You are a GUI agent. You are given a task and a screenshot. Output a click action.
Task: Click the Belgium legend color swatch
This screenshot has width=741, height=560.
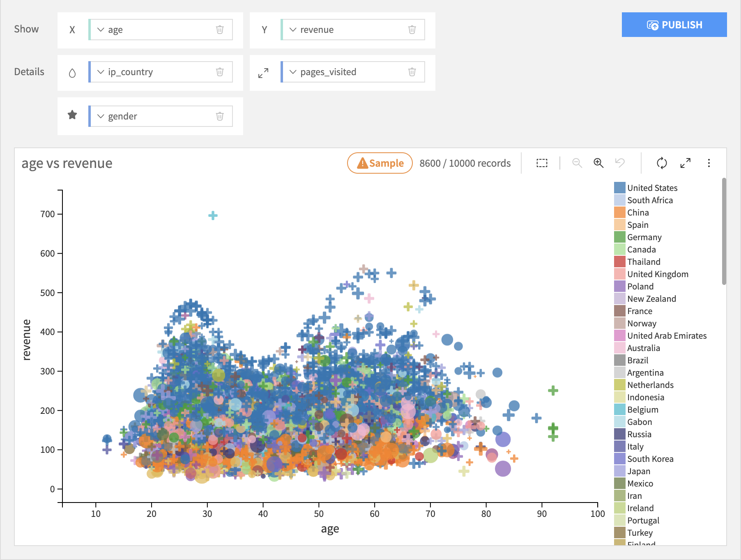pyautogui.click(x=619, y=409)
